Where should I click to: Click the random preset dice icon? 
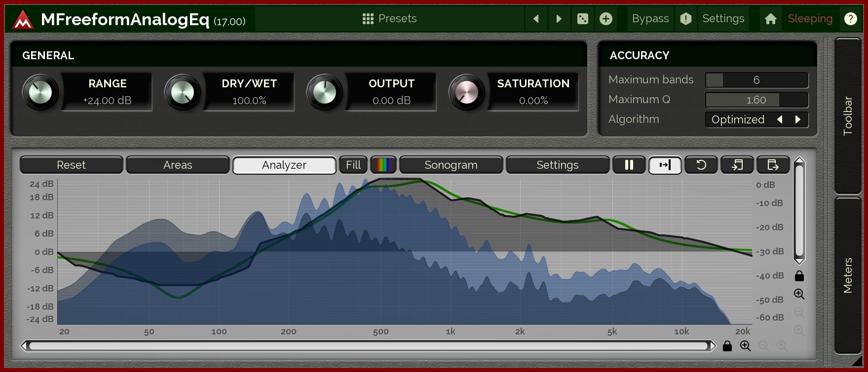(582, 19)
